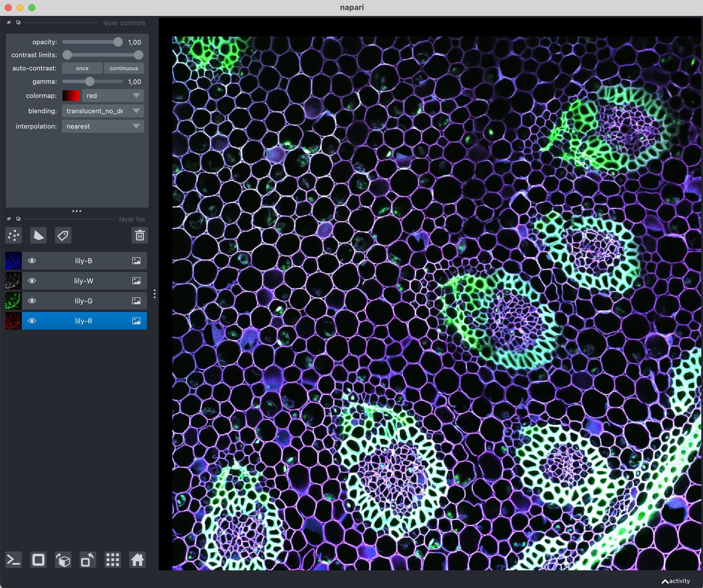Hide layer list panel eye icon
Image resolution: width=703 pixels, height=588 pixels.
coord(9,219)
